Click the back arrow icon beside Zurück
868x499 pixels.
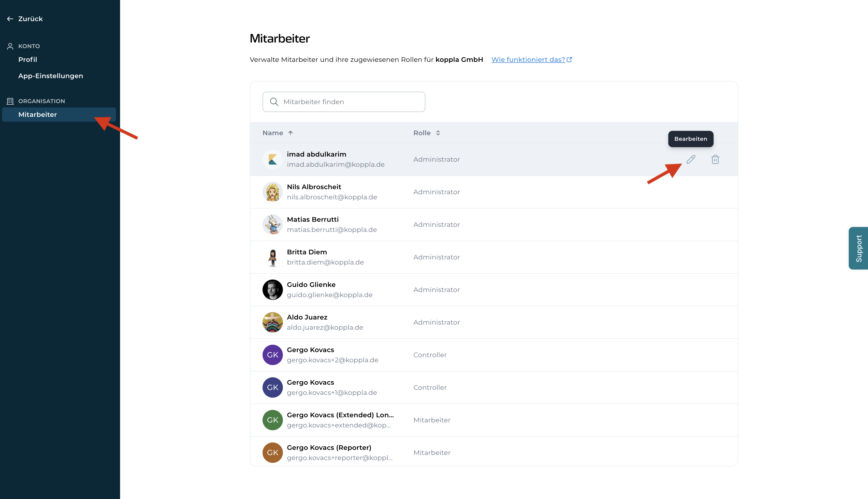[10, 19]
